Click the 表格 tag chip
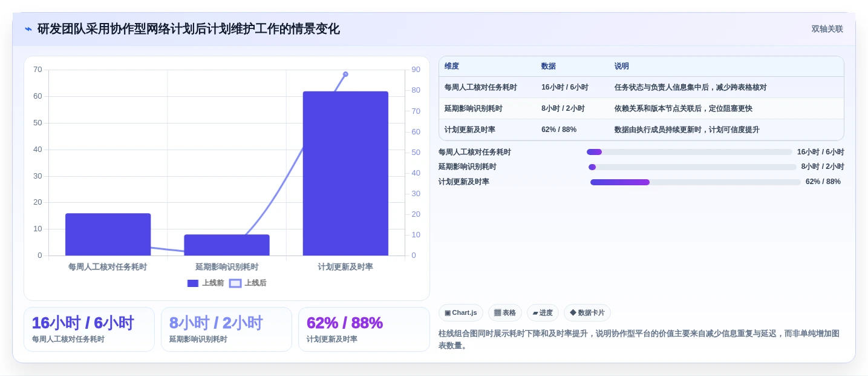Image resolution: width=868 pixels, height=376 pixels. click(x=505, y=313)
